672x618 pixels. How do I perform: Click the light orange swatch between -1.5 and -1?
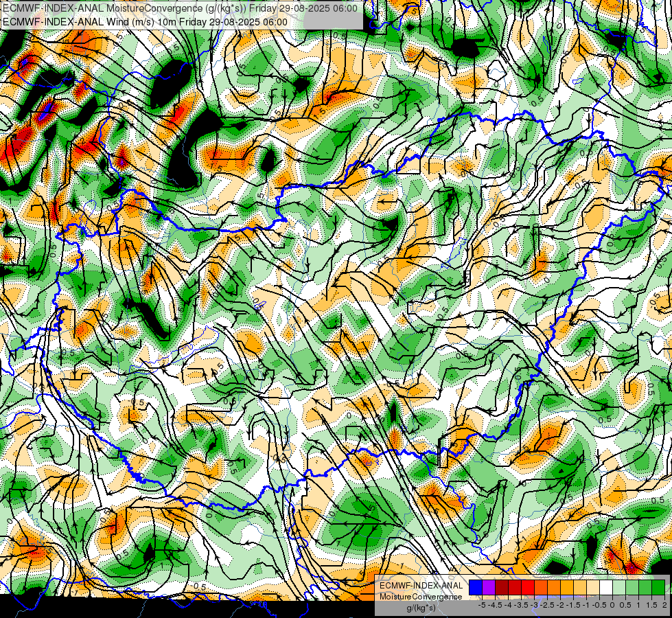(x=580, y=587)
